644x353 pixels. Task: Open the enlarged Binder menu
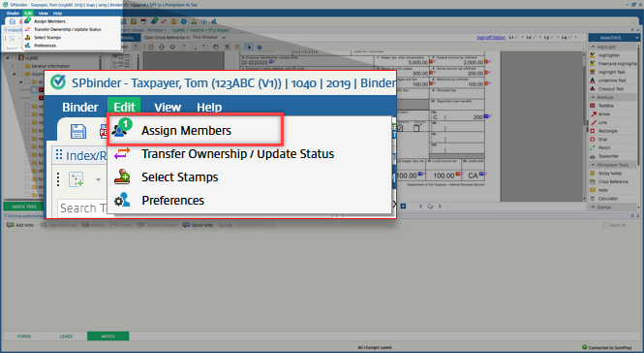coord(80,108)
